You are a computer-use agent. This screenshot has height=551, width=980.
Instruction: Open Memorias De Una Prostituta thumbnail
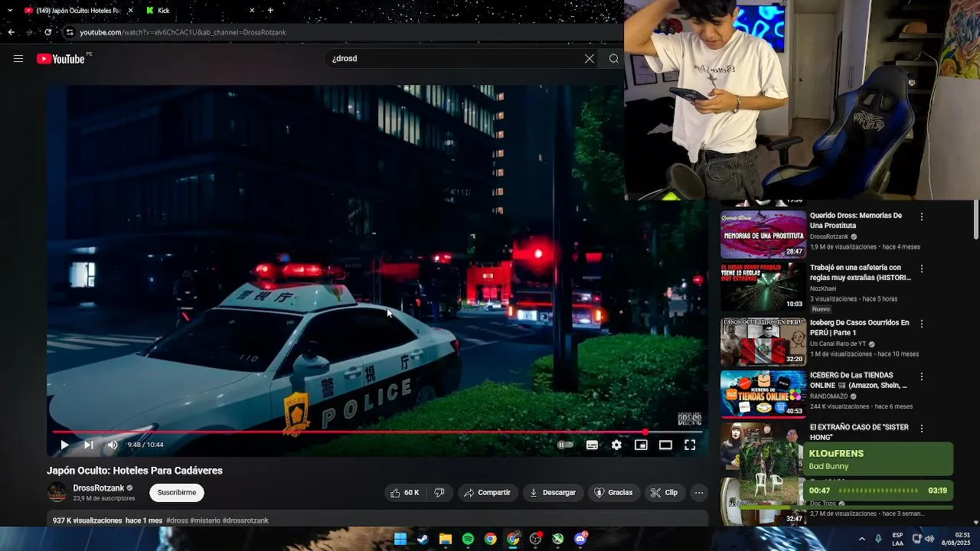coord(763,234)
